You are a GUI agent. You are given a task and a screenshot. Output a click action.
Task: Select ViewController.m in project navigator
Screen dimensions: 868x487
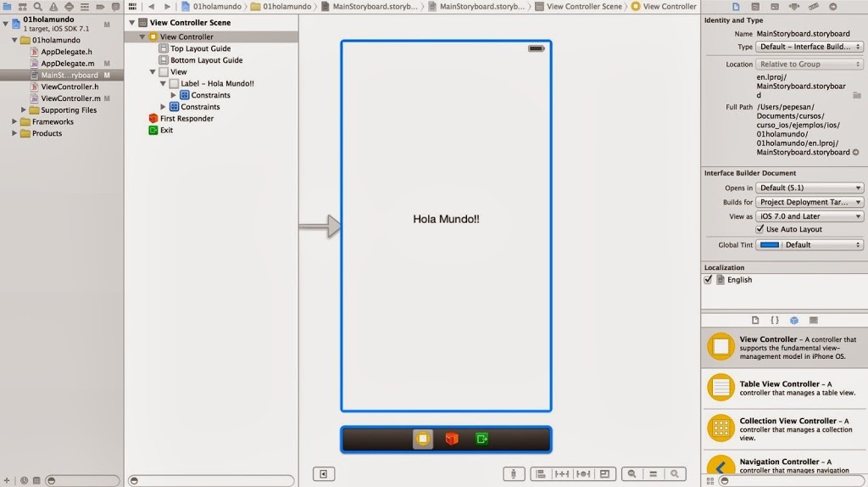pos(70,98)
